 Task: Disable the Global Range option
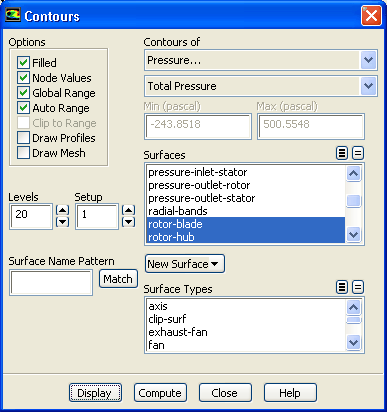click(23, 93)
